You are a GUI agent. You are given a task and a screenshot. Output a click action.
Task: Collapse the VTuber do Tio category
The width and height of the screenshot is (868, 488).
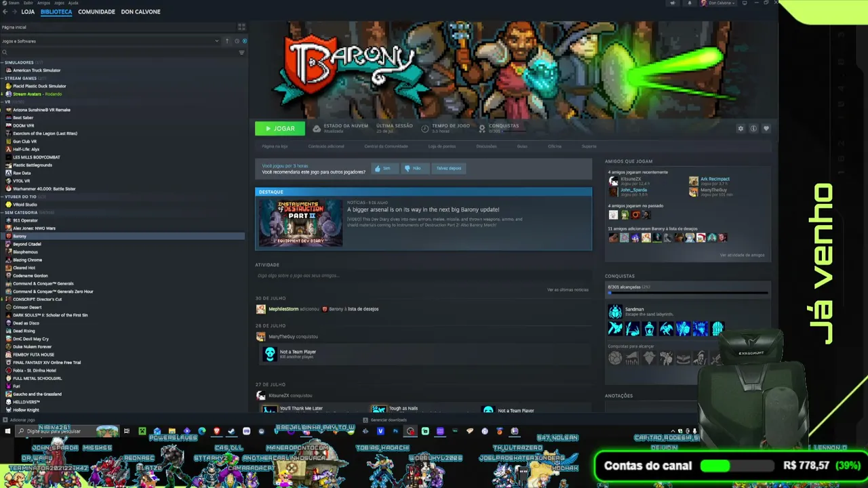2,197
